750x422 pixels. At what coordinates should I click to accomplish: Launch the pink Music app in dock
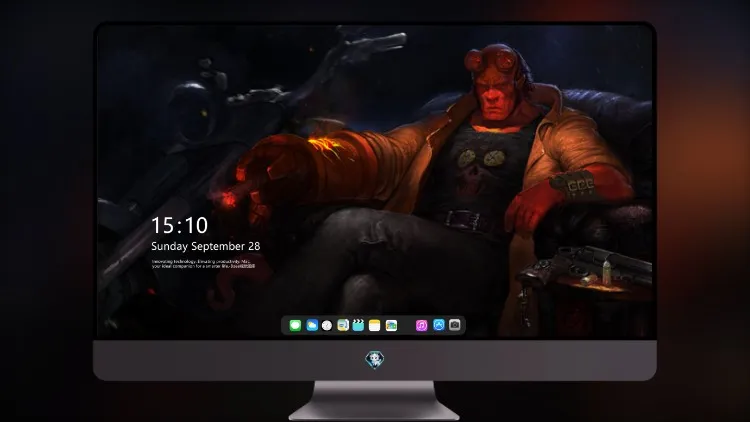(x=421, y=325)
